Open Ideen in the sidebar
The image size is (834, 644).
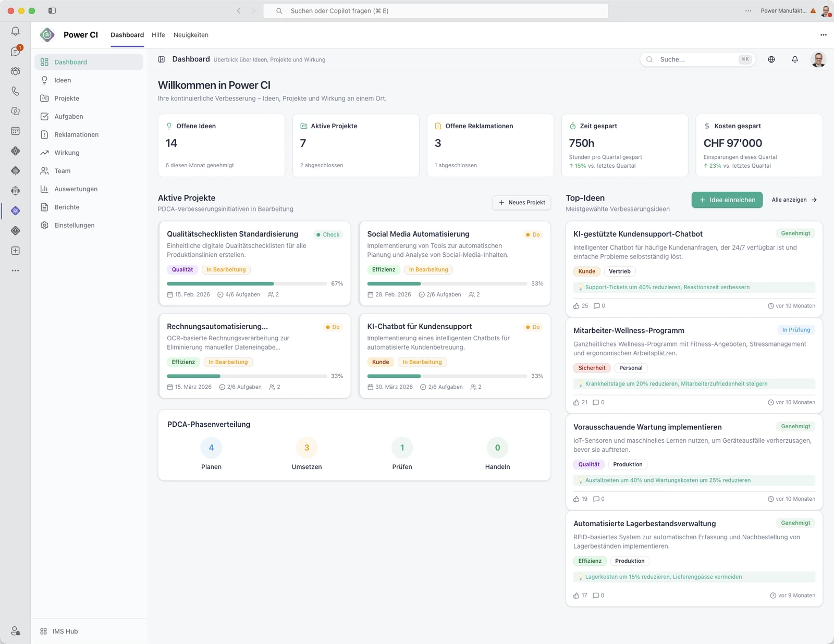(x=89, y=80)
